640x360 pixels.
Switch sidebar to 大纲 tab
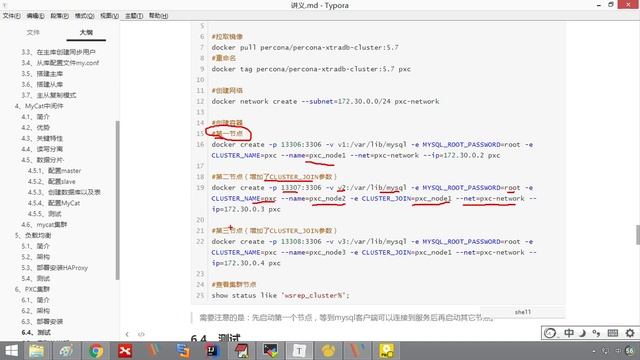pos(86,32)
